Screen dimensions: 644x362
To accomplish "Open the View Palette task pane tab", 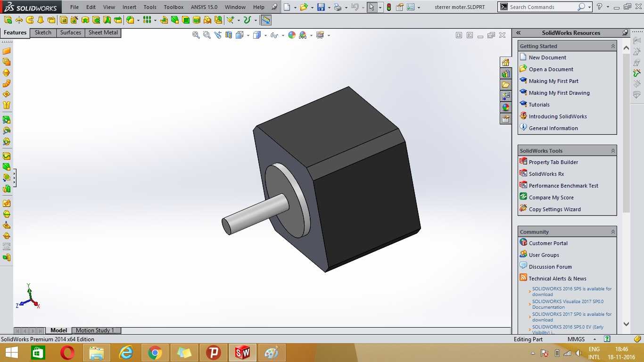I will click(x=505, y=96).
